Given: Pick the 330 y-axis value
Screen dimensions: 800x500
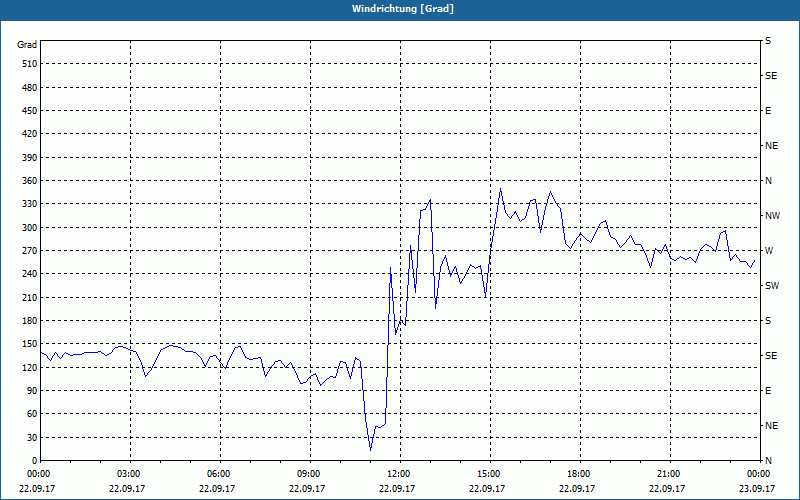Looking at the screenshot, I should (x=30, y=204).
